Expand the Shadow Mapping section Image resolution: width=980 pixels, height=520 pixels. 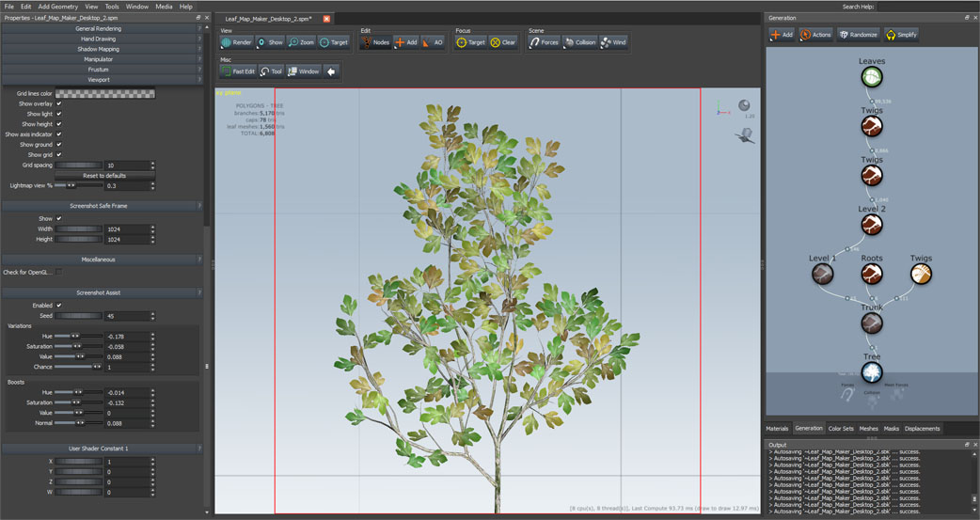(x=99, y=49)
